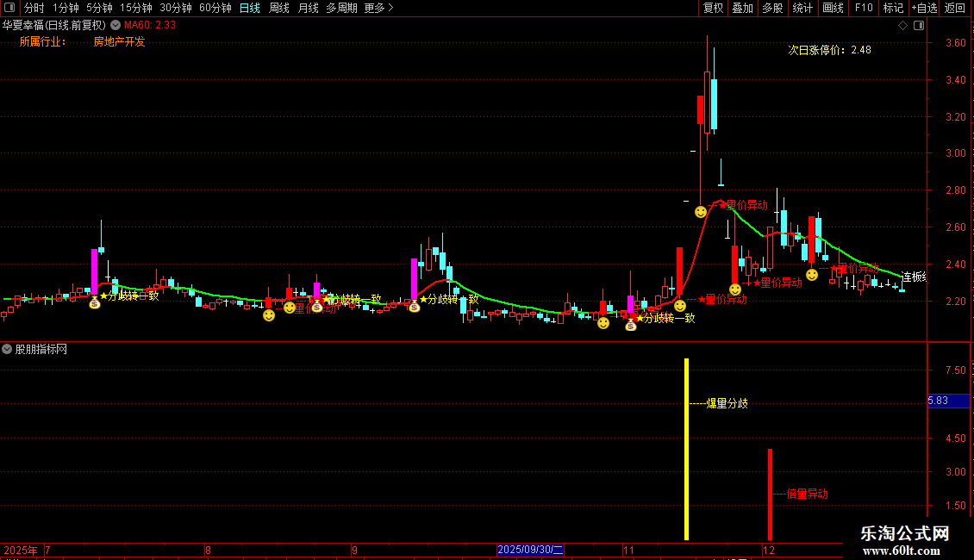The height and width of the screenshot is (560, 974).
Task: Click the 华夏幸福(日线.前复权) title
Action: tap(54, 25)
